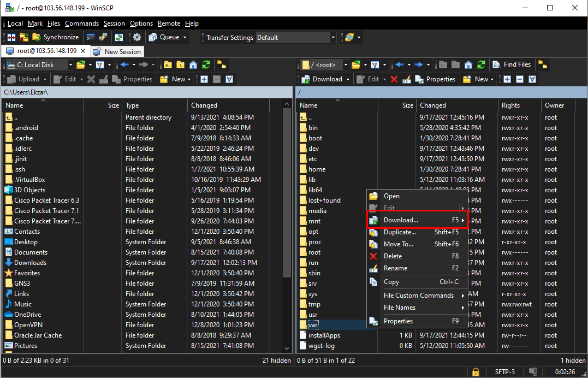Expand the remote New dropdown arrow

tap(493, 79)
